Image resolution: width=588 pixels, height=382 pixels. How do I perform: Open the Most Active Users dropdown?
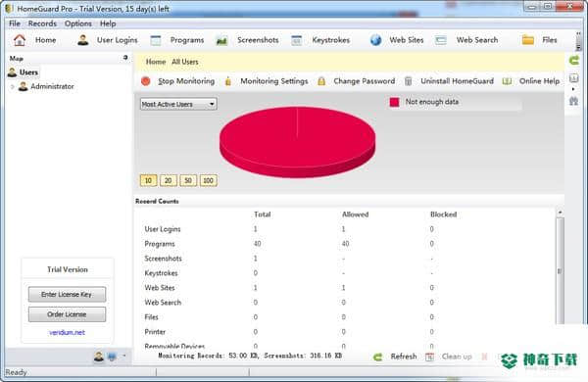(178, 104)
